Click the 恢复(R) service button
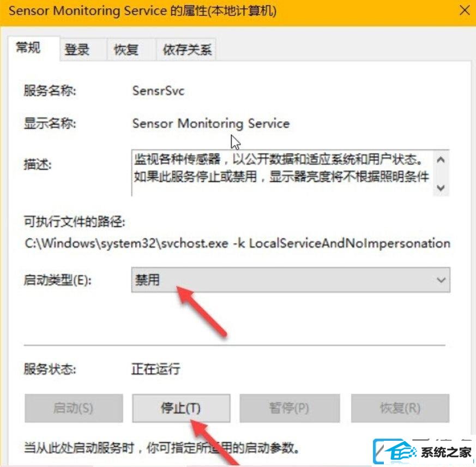Image resolution: width=476 pixels, height=467 pixels. pos(400,408)
